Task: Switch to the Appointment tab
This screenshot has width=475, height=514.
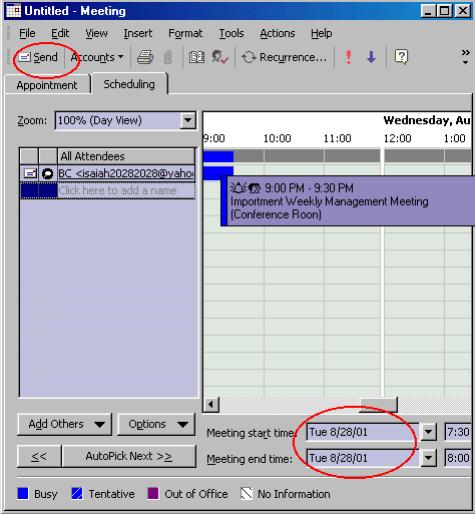Action: pos(47,85)
